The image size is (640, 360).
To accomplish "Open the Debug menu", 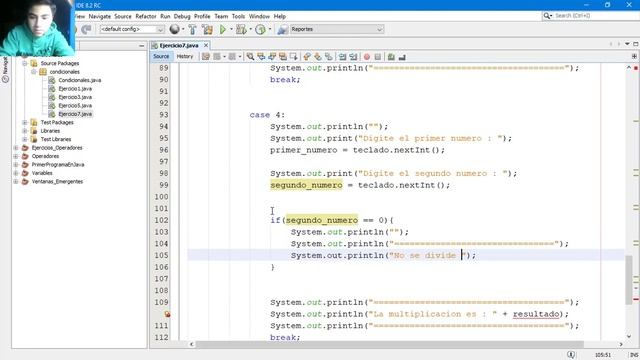I will click(x=182, y=16).
